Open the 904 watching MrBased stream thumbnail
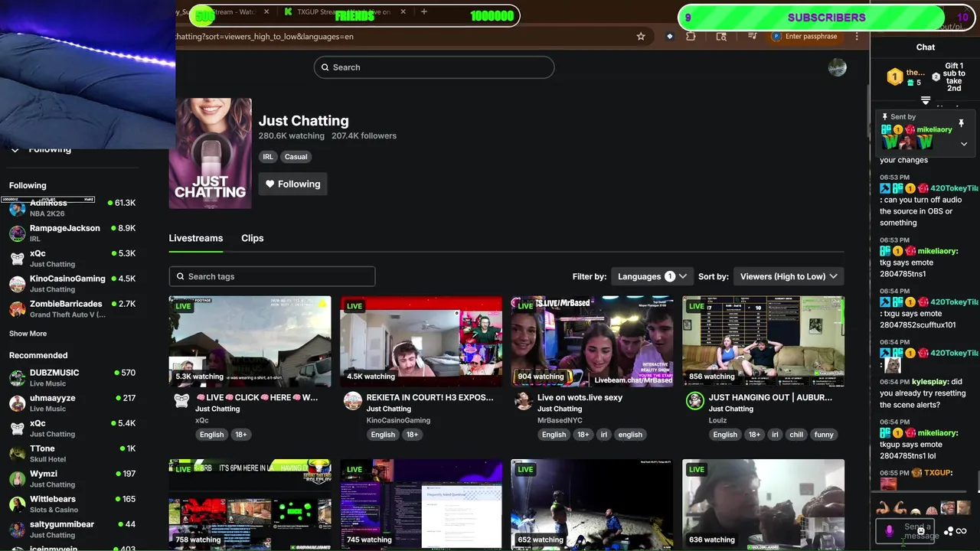Image resolution: width=980 pixels, height=551 pixels. click(x=592, y=341)
